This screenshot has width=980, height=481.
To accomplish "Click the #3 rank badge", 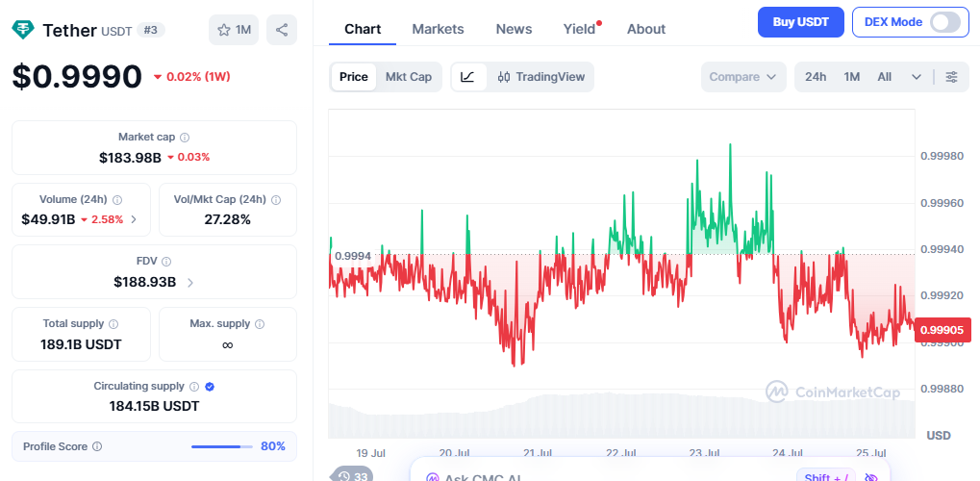I will [x=151, y=30].
